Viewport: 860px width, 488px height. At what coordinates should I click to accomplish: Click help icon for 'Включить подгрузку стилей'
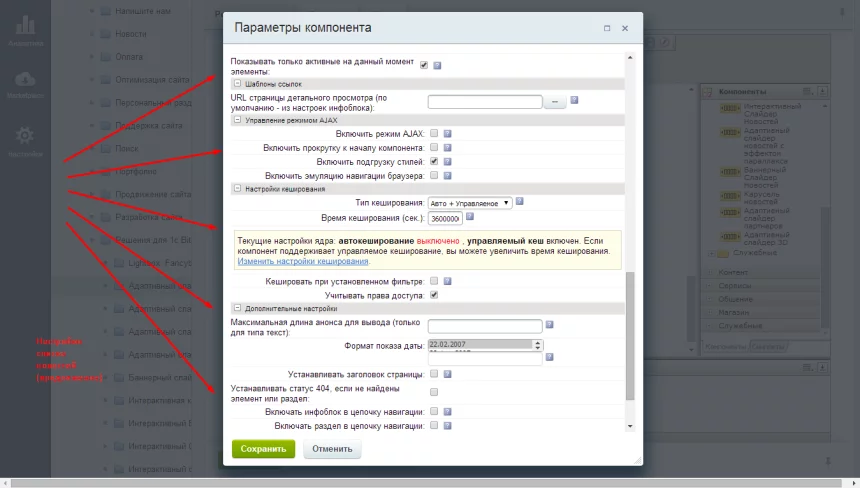point(448,161)
